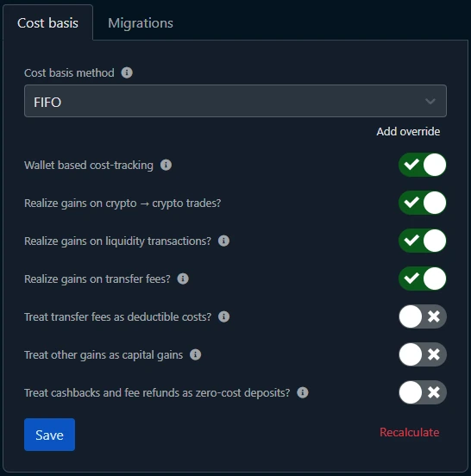
Task: Switch to the Migrations tab
Action: tap(141, 23)
